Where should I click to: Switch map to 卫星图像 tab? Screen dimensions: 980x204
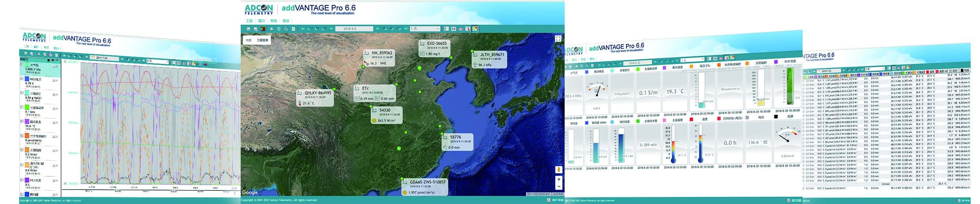point(263,40)
